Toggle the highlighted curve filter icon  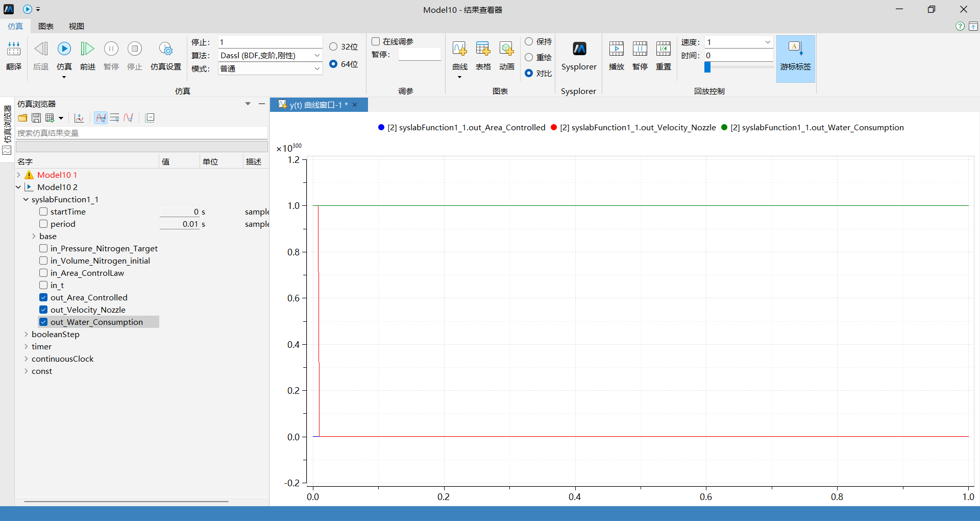click(101, 118)
